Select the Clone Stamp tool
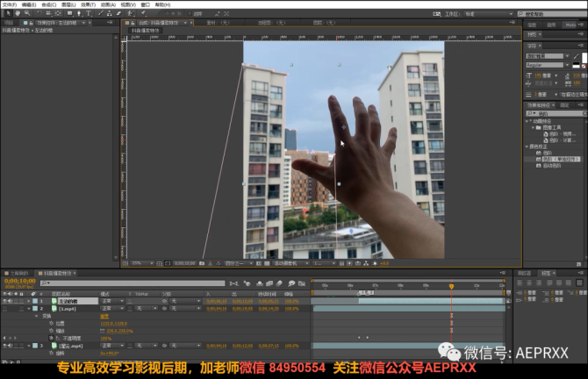 tap(110, 13)
